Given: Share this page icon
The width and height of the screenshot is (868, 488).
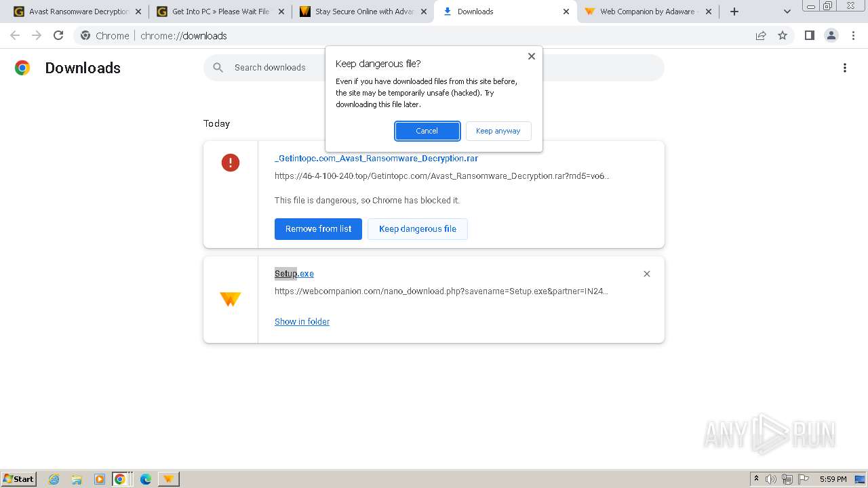Looking at the screenshot, I should [x=761, y=35].
